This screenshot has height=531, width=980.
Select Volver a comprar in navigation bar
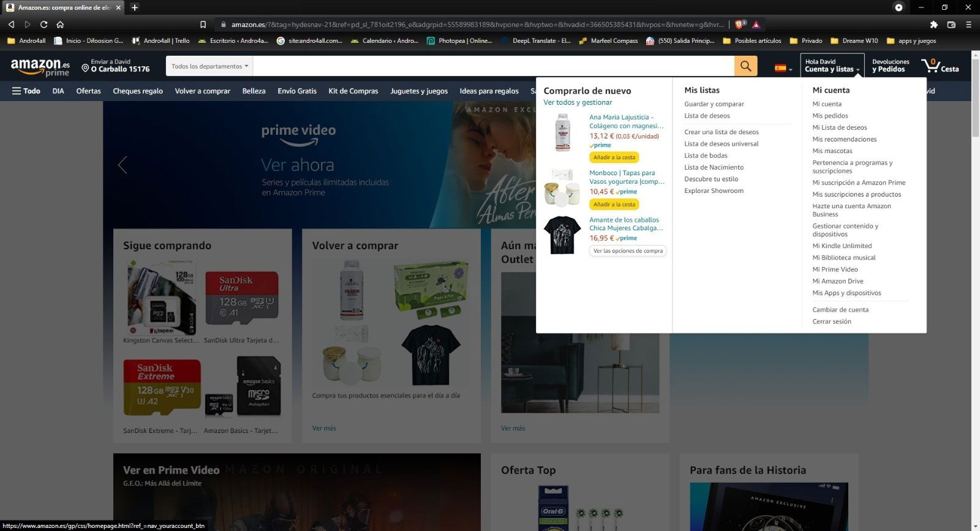203,91
